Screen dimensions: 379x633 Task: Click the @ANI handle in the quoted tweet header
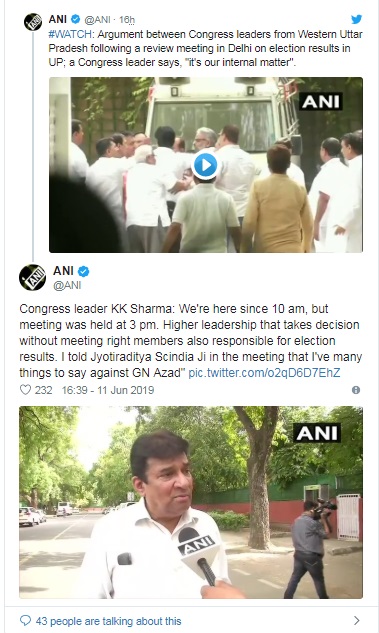(x=97, y=19)
